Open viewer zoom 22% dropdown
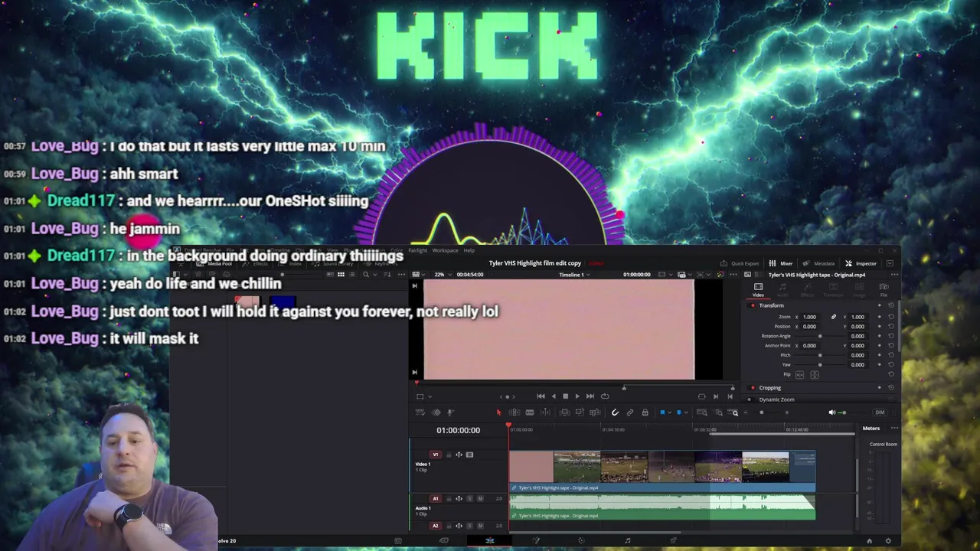This screenshot has height=551, width=980. point(443,274)
